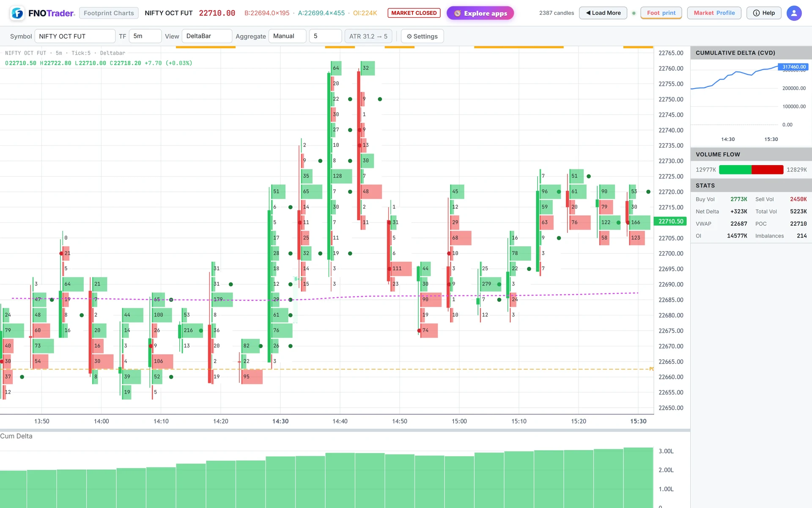Click the aggregate value field showing 5
812x508 pixels.
325,36
